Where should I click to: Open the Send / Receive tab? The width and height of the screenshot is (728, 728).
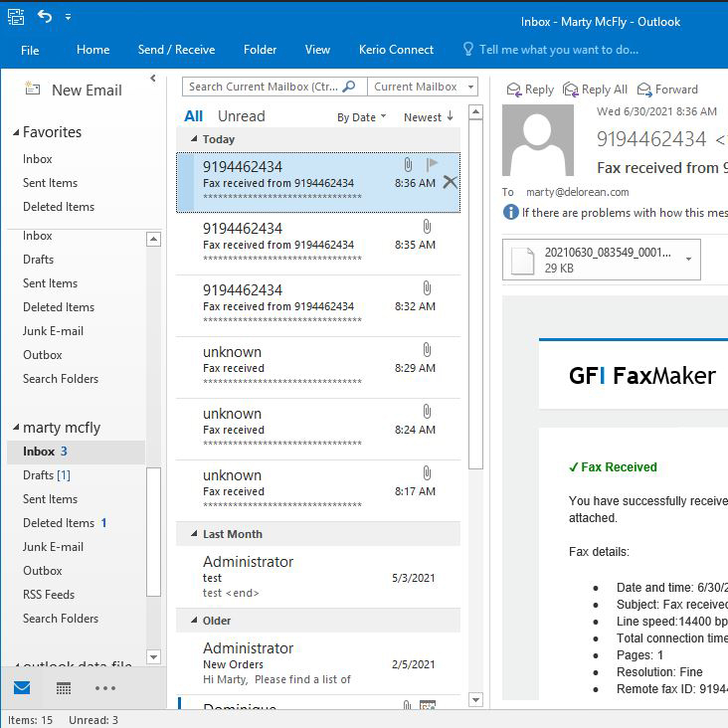(176, 50)
